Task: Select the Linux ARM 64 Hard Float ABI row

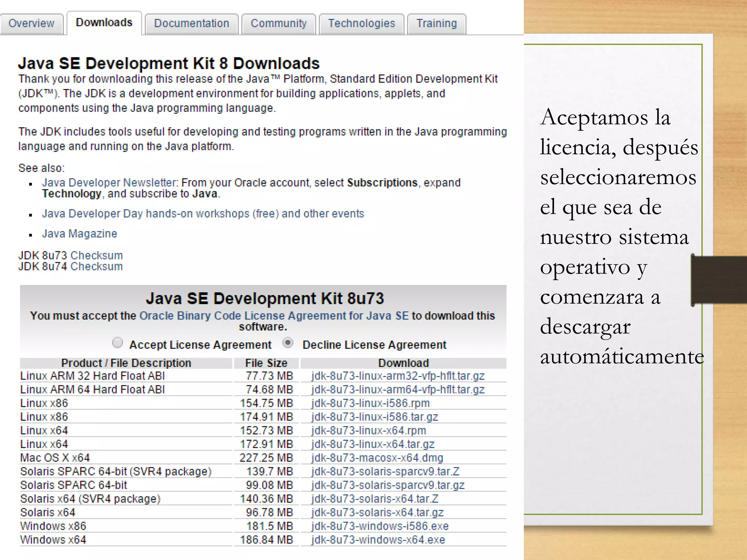Action: [263, 389]
